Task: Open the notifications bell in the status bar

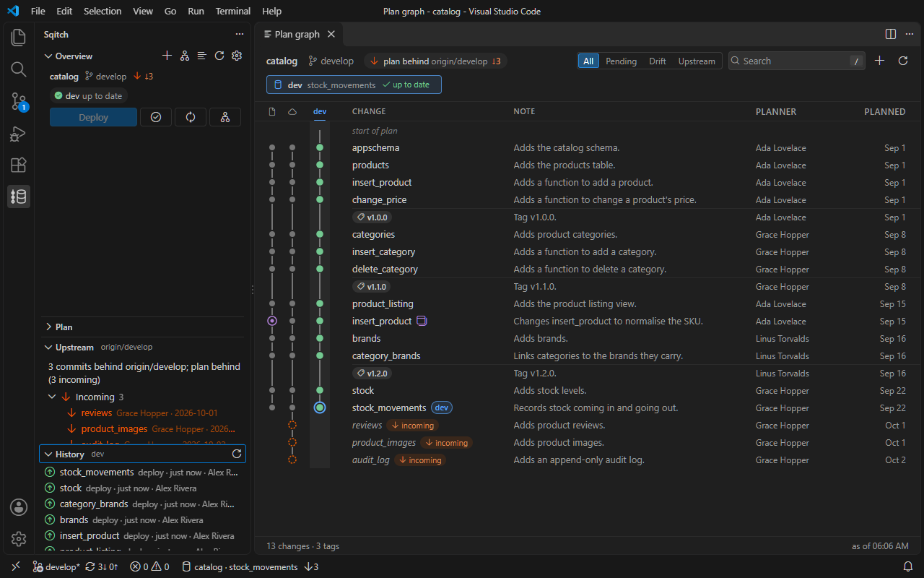Action: pos(908,566)
